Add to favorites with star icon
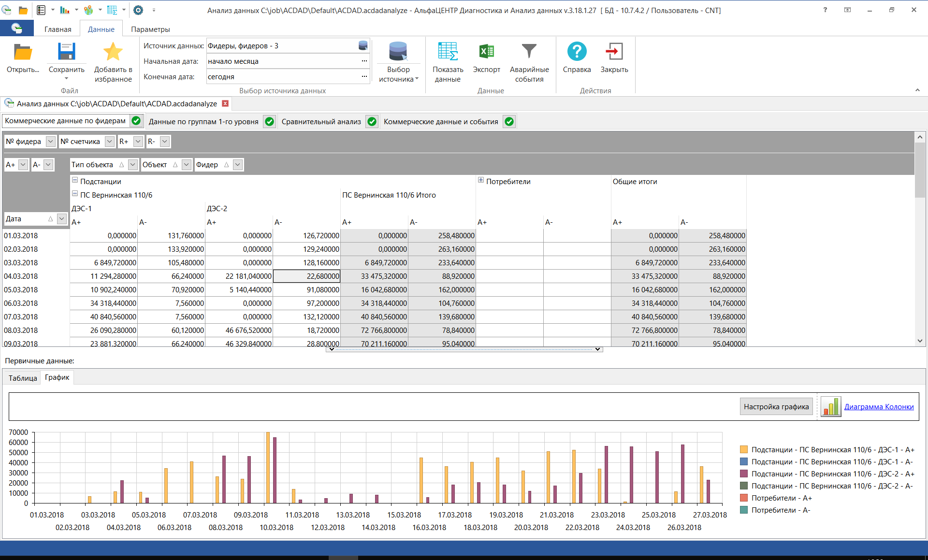This screenshot has height=560, width=928. tap(113, 52)
